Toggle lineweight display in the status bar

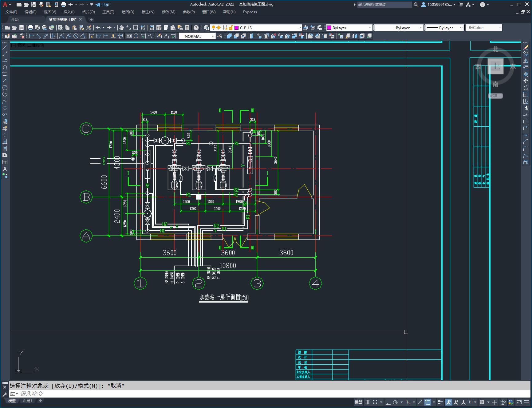click(440, 402)
